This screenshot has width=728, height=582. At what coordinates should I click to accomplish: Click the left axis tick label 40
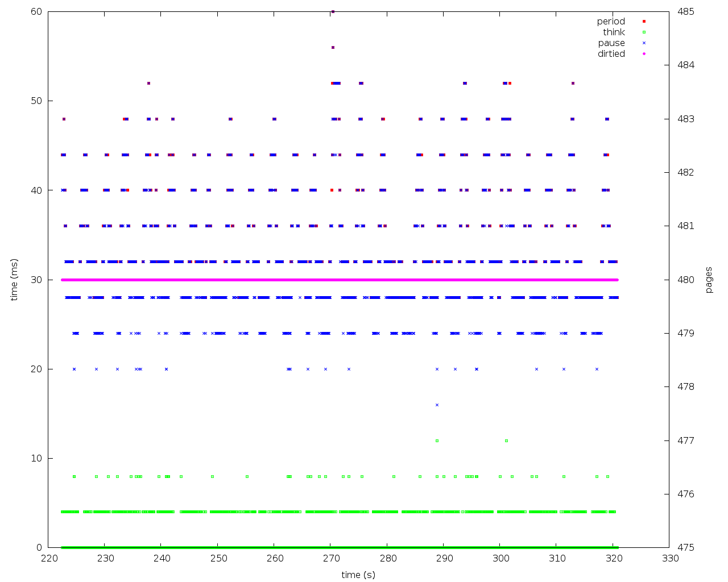coord(37,190)
